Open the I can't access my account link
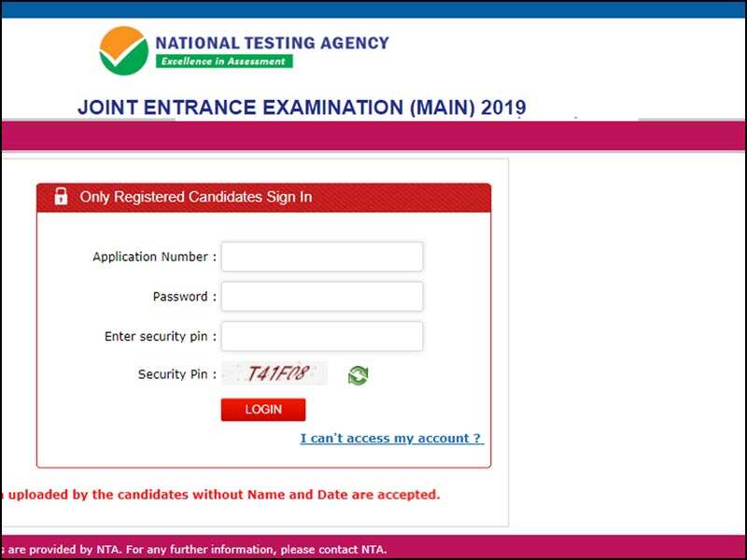The width and height of the screenshot is (747, 560). tap(391, 439)
